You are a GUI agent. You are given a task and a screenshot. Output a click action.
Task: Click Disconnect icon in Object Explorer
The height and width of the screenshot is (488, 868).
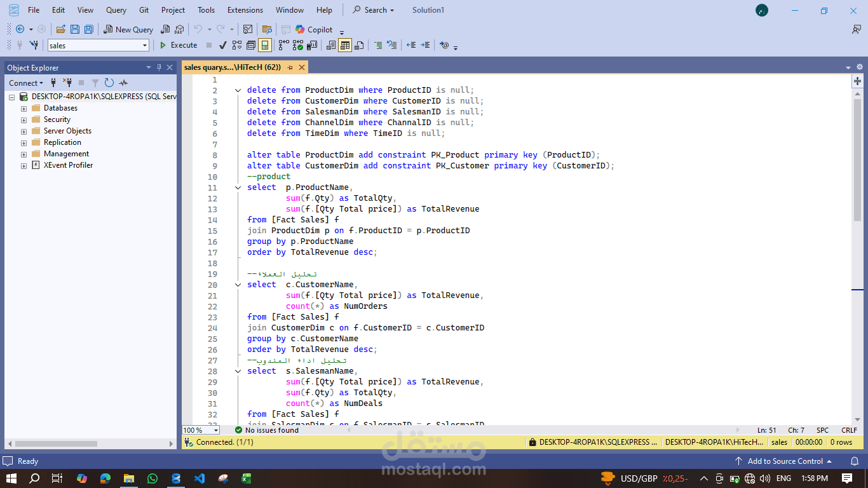[67, 83]
